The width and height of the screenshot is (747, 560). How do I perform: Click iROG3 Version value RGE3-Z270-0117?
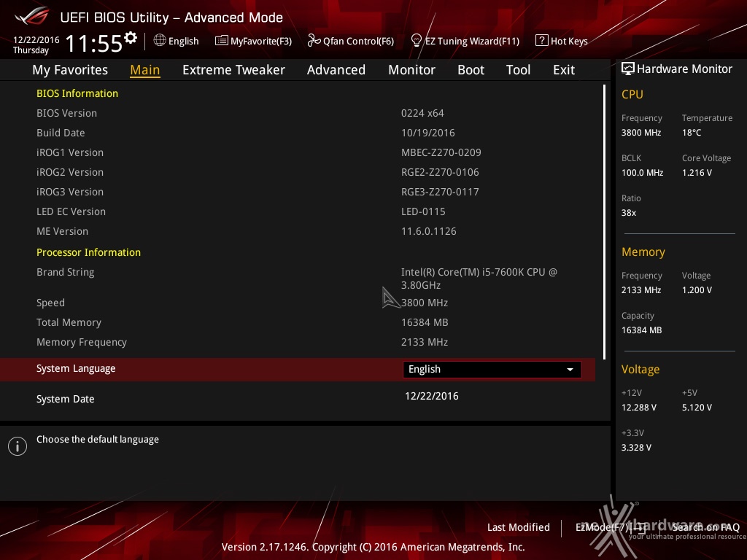coord(440,192)
